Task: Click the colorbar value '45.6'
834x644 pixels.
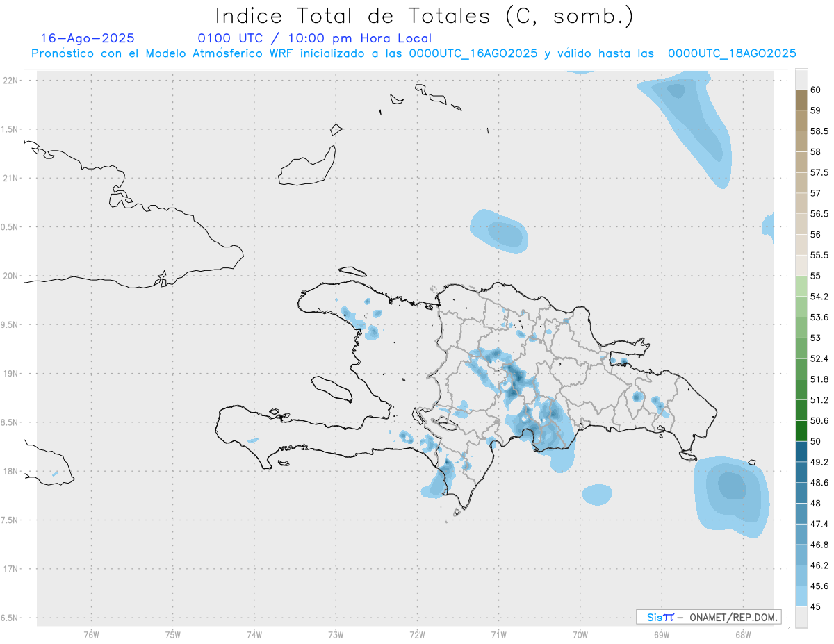Action: click(819, 586)
